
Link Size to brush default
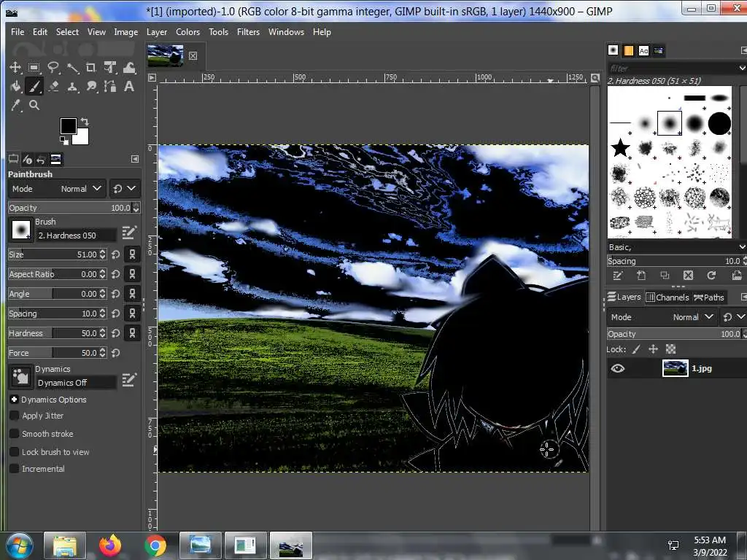(x=132, y=254)
